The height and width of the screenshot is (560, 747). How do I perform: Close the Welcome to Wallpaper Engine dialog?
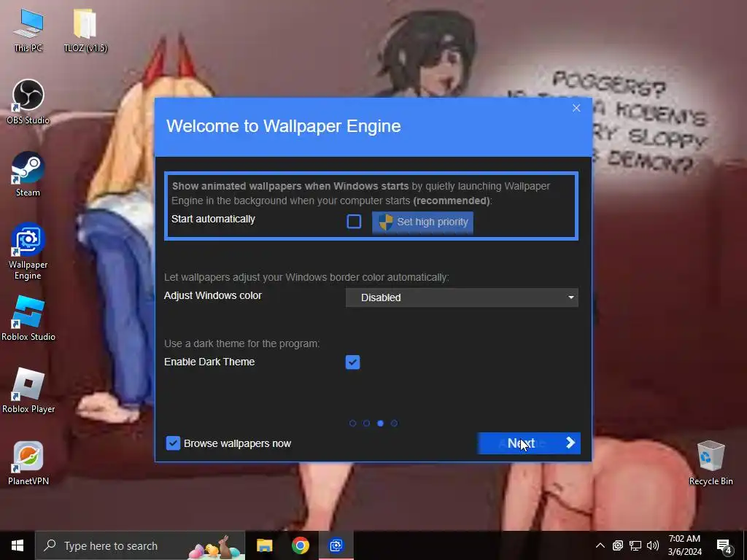576,108
